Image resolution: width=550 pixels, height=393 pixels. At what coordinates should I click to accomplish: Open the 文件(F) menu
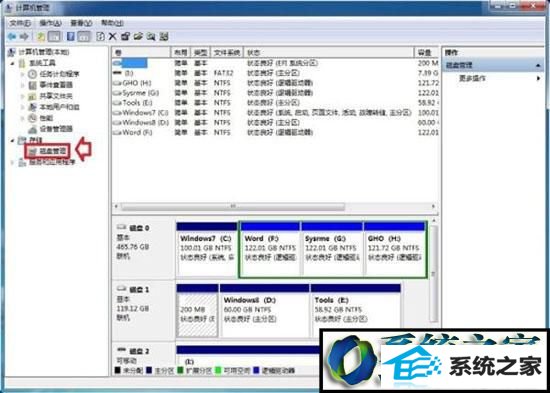pos(20,23)
